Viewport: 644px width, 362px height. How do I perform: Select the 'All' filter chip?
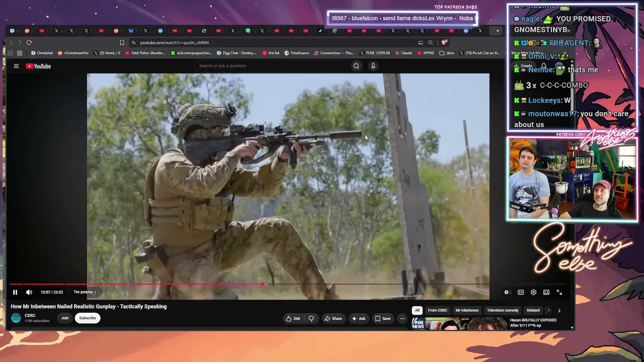[417, 310]
